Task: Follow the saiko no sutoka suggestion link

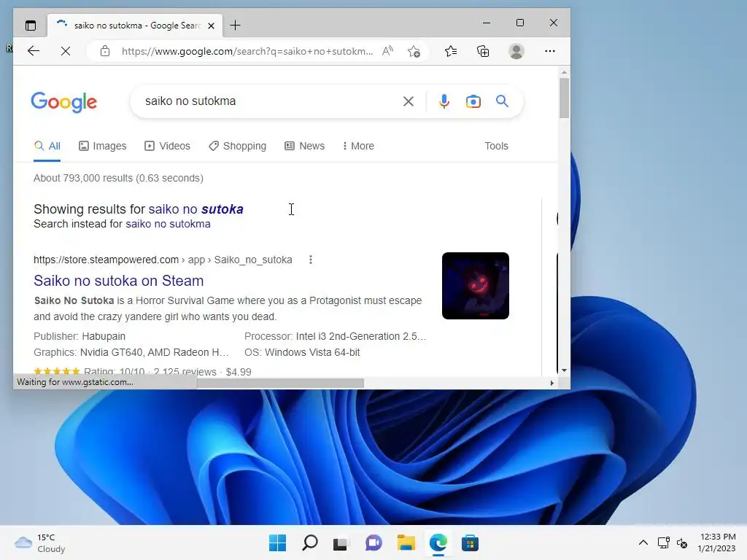Action: 196,209
